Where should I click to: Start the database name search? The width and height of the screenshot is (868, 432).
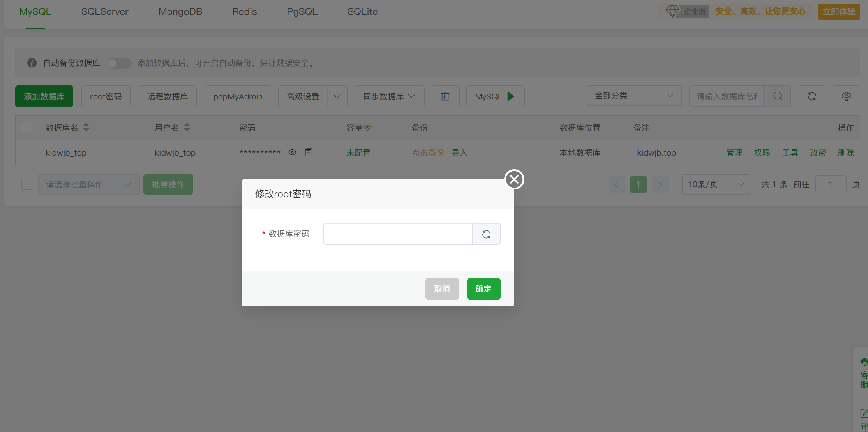[778, 96]
